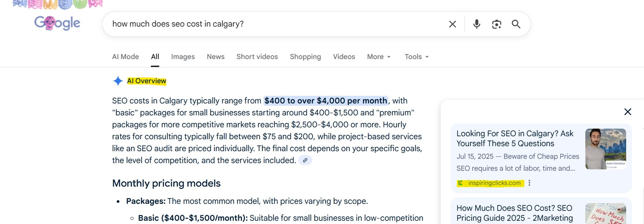The width and height of the screenshot is (644, 224).
Task: Click the search magnifier icon
Action: point(516,24)
